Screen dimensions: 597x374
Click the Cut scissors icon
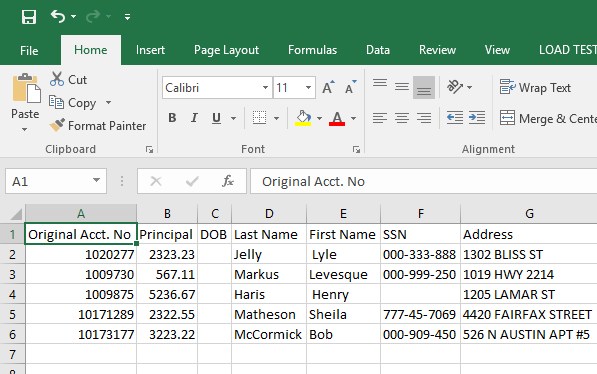57,79
